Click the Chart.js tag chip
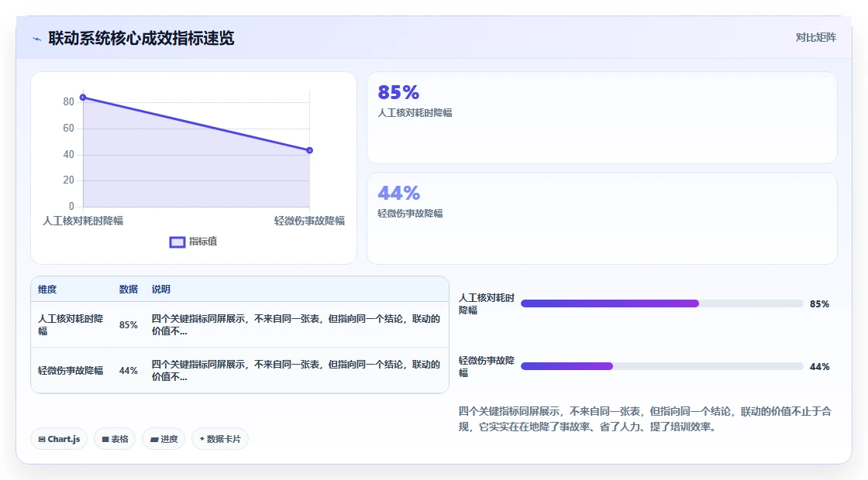The height and width of the screenshot is (480, 868). [x=59, y=439]
